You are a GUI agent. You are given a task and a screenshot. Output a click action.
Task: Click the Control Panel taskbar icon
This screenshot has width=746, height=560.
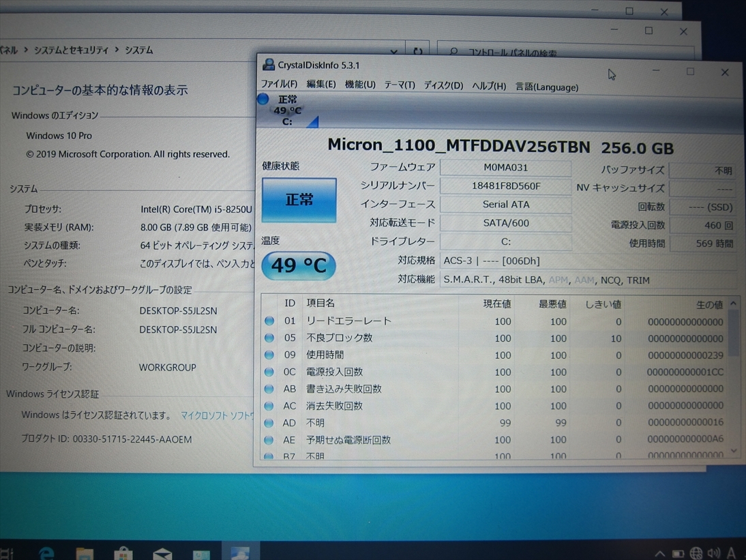(x=201, y=555)
